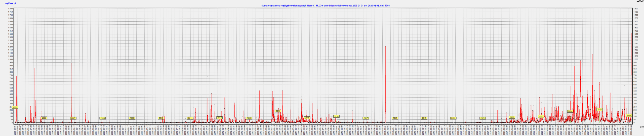Select the 2026 year marker

coord(629,115)
